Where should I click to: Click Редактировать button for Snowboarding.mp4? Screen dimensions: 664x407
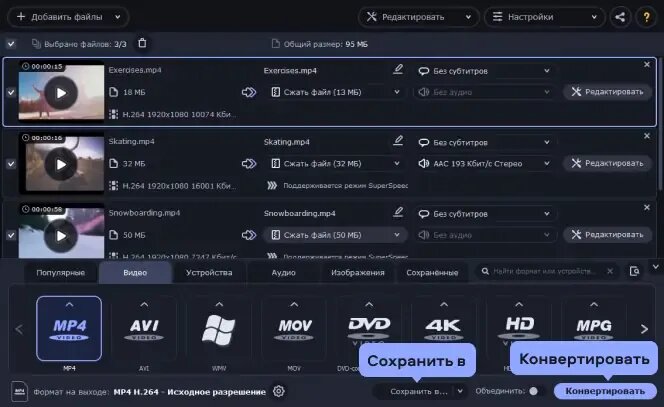(607, 235)
